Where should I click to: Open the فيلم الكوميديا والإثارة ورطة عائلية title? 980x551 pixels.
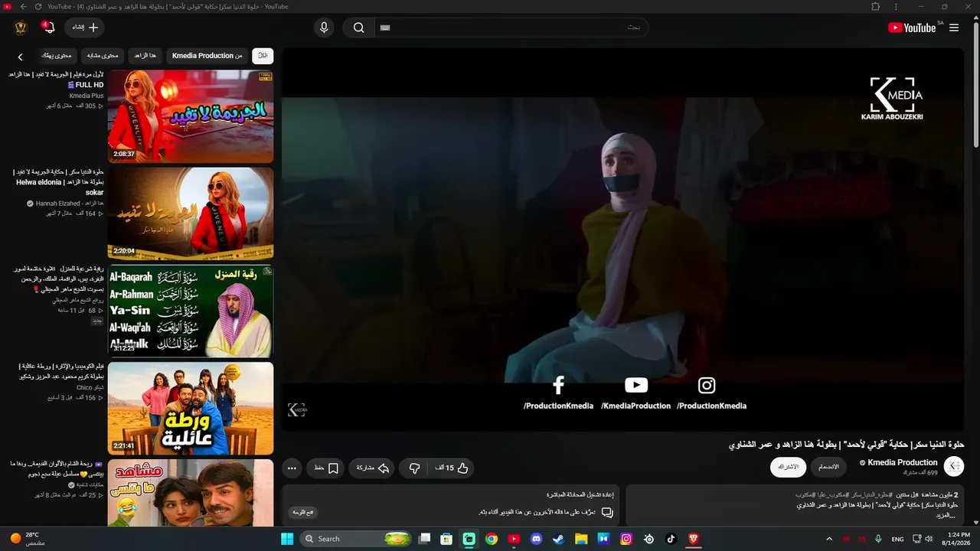(x=61, y=371)
